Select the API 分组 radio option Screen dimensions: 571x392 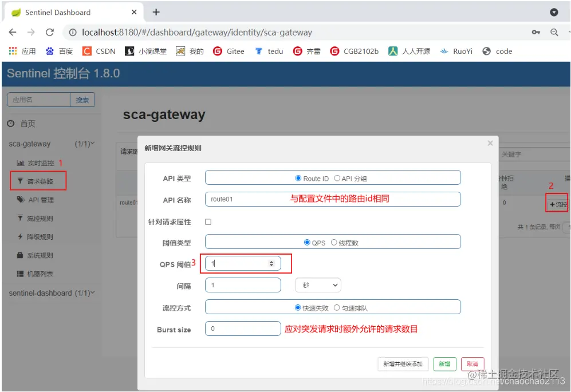(x=337, y=179)
